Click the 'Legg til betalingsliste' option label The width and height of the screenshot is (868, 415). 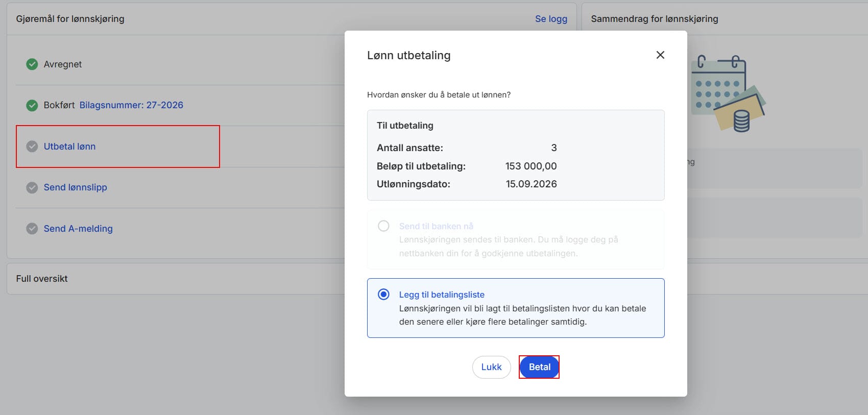(x=442, y=295)
